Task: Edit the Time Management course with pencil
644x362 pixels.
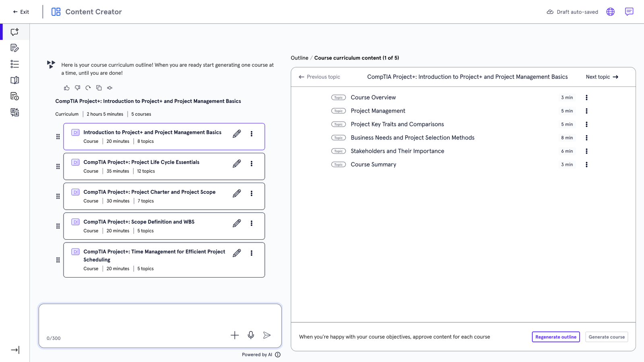Action: tap(237, 253)
